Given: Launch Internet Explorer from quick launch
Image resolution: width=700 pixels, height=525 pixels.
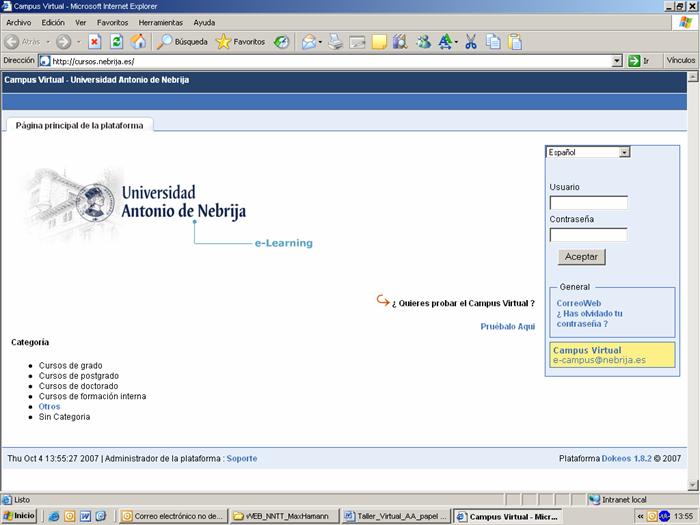Looking at the screenshot, I should click(54, 517).
